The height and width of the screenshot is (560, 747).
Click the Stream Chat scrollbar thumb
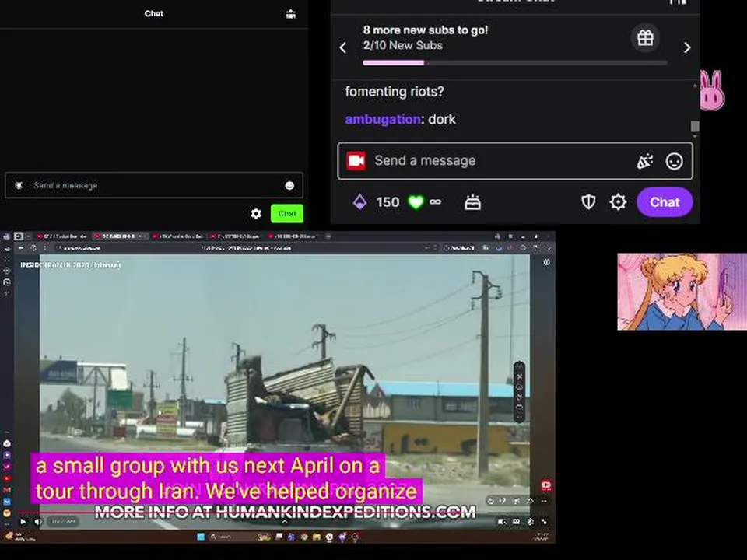tap(695, 126)
